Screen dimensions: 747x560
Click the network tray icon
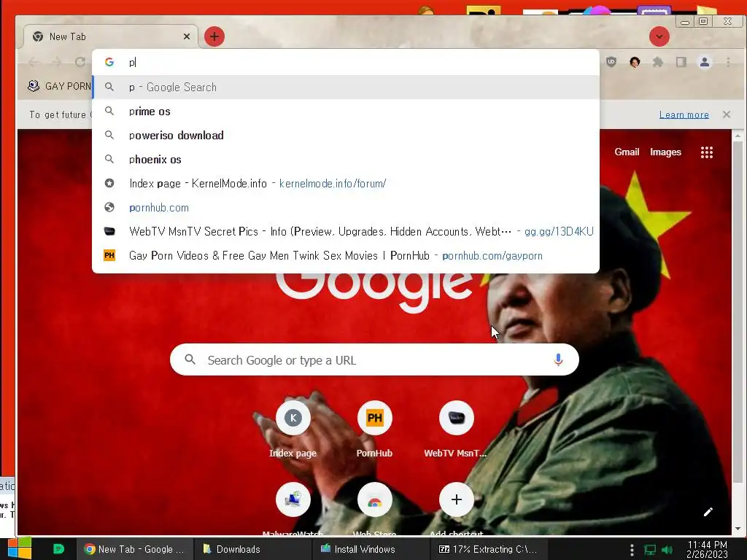(x=650, y=550)
